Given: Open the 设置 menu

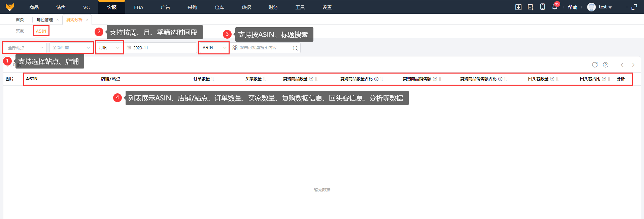Looking at the screenshot, I should tap(327, 7).
